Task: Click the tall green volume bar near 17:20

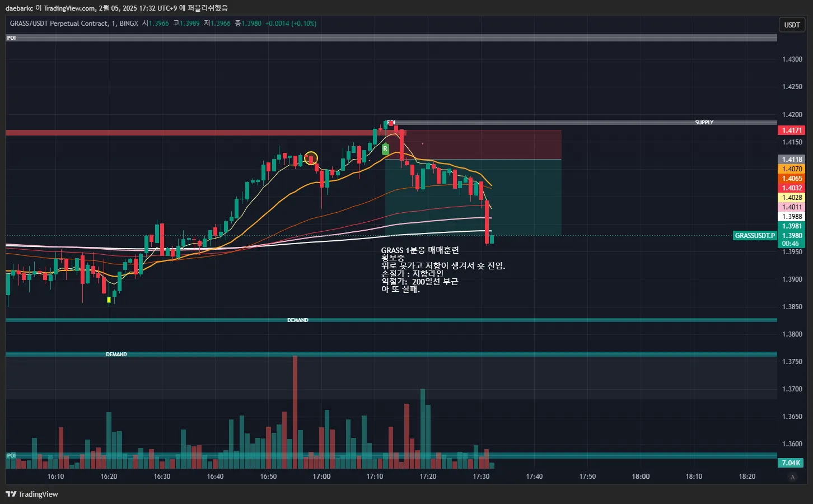Action: click(423, 428)
